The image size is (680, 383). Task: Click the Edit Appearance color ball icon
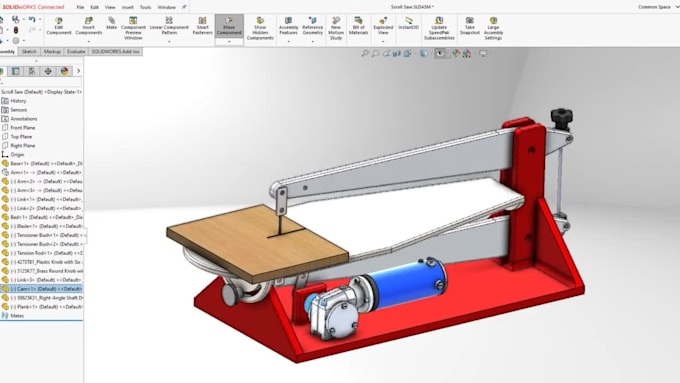456,53
